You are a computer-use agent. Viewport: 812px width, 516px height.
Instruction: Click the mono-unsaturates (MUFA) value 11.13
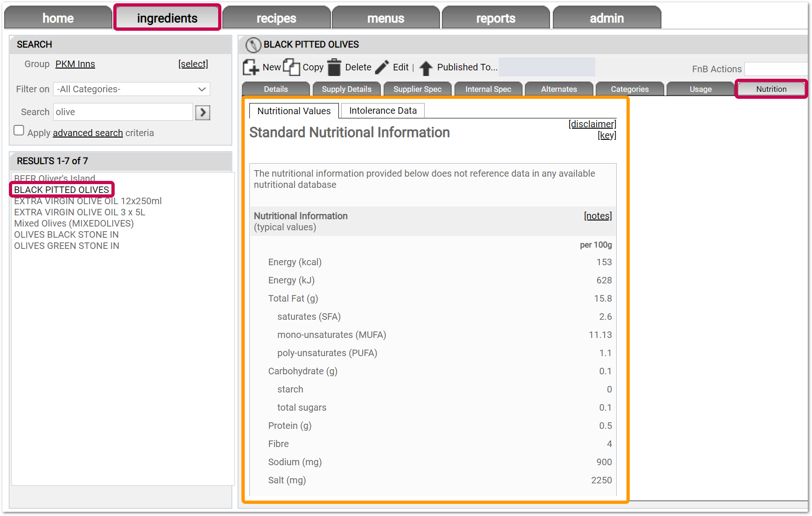[x=600, y=335]
